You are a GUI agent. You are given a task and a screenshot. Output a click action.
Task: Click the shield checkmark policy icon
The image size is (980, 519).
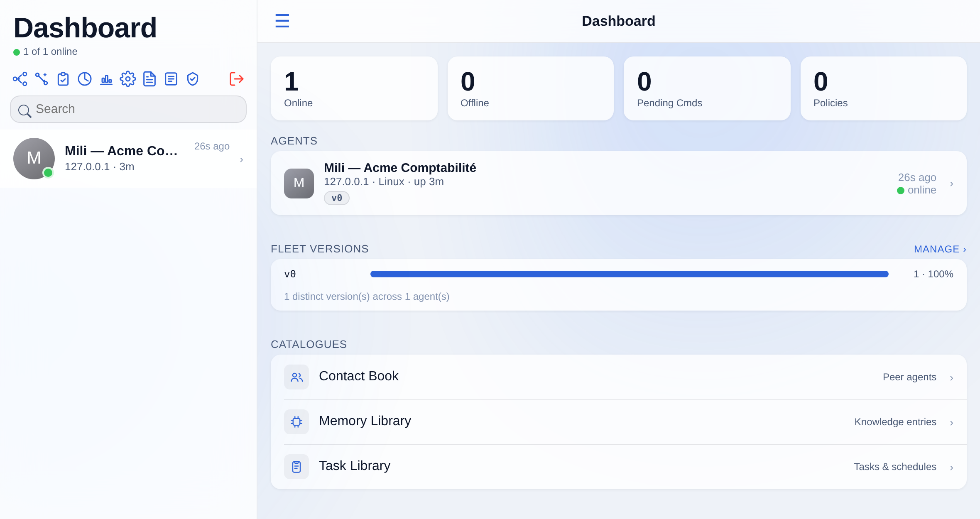[193, 79]
